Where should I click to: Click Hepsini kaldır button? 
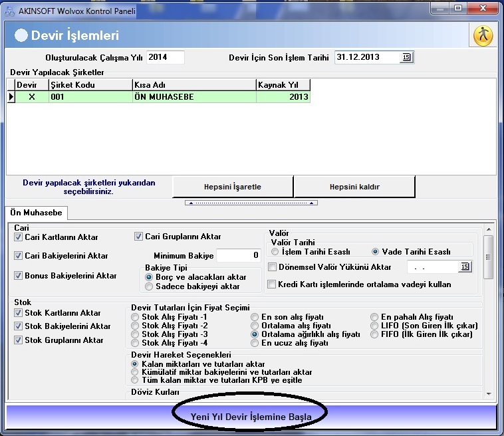(x=354, y=187)
